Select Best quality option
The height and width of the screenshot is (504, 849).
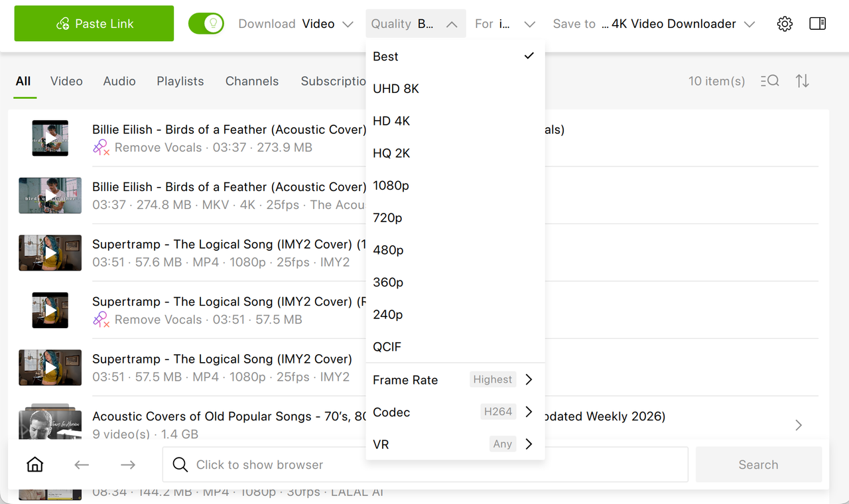pyautogui.click(x=455, y=56)
